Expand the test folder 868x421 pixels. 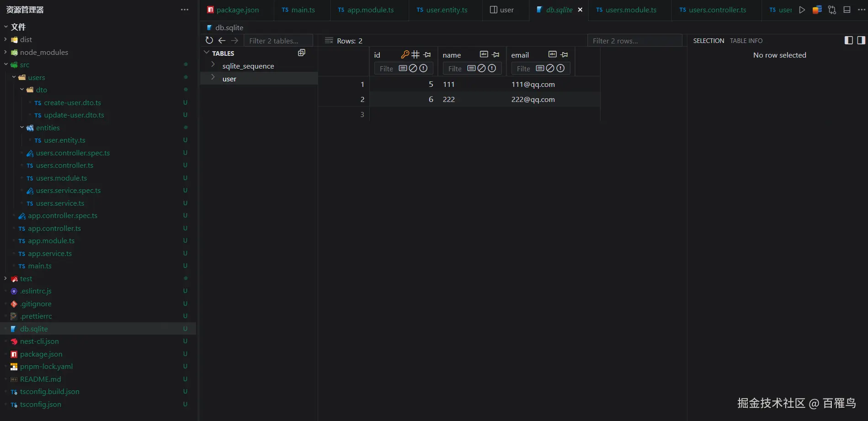pyautogui.click(x=5, y=278)
